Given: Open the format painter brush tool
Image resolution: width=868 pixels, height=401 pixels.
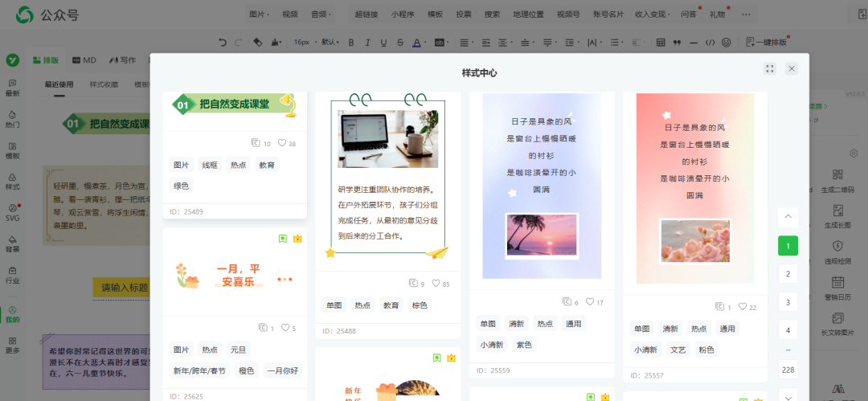Looking at the screenshot, I should (276, 42).
